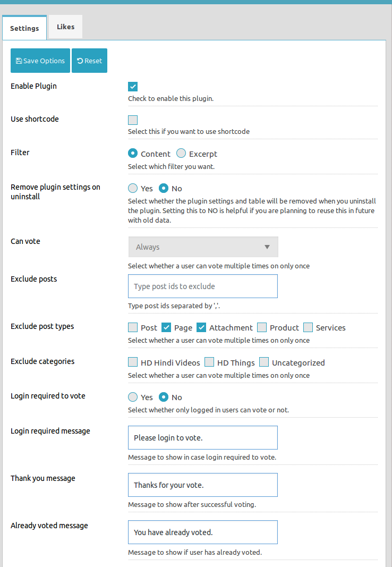Check the Post type exclusion box
This screenshot has height=567, width=392.
133,327
